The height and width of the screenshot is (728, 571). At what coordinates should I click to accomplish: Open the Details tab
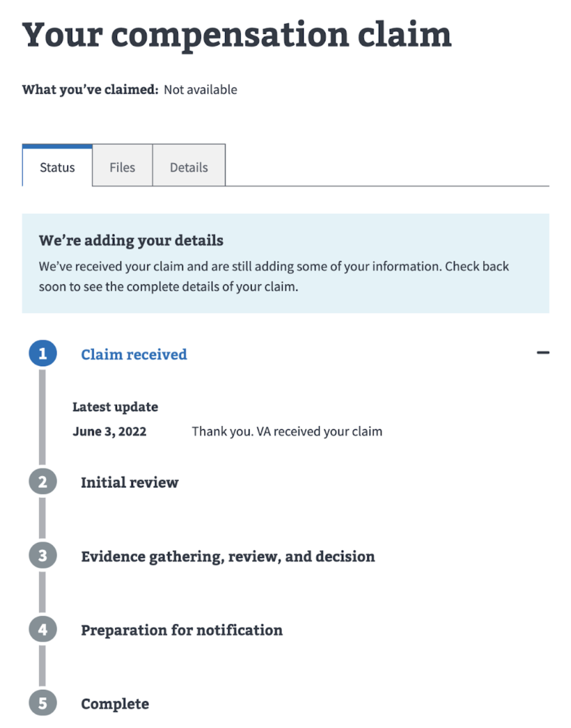click(189, 166)
